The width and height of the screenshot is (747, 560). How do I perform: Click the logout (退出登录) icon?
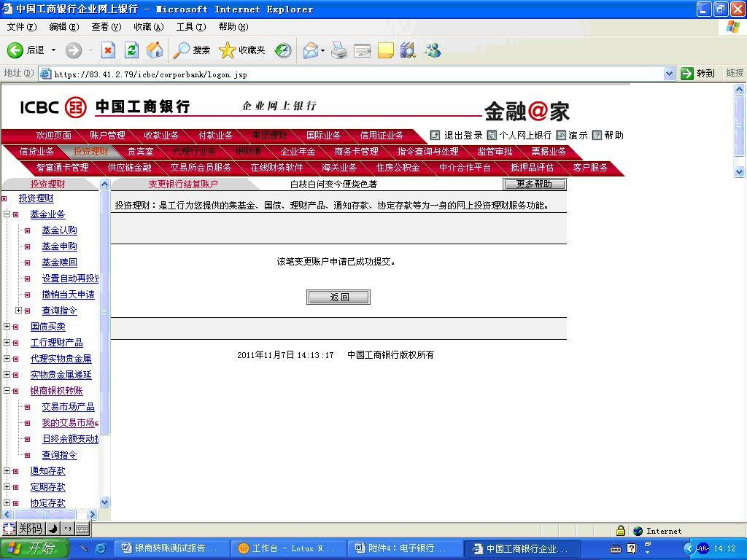point(435,135)
